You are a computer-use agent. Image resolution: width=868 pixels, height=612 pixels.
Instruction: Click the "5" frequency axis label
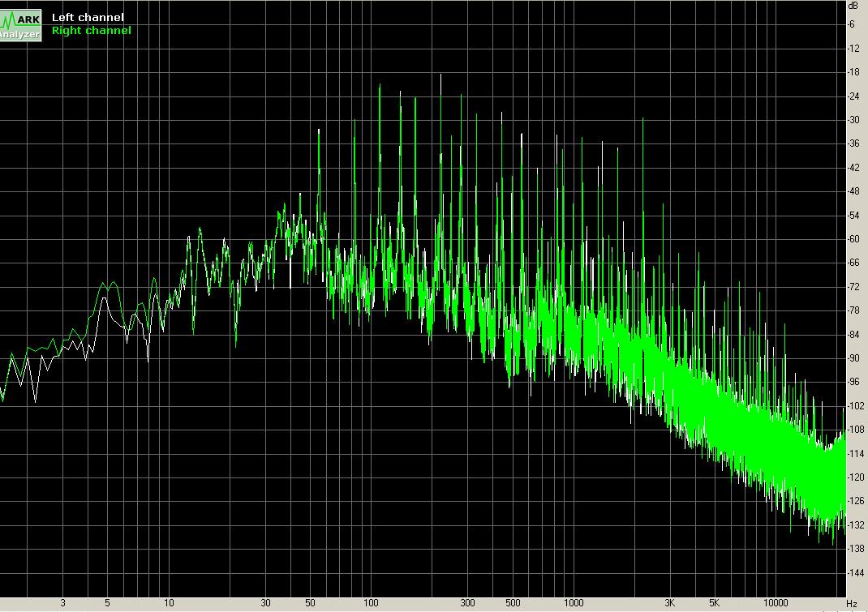(x=107, y=603)
